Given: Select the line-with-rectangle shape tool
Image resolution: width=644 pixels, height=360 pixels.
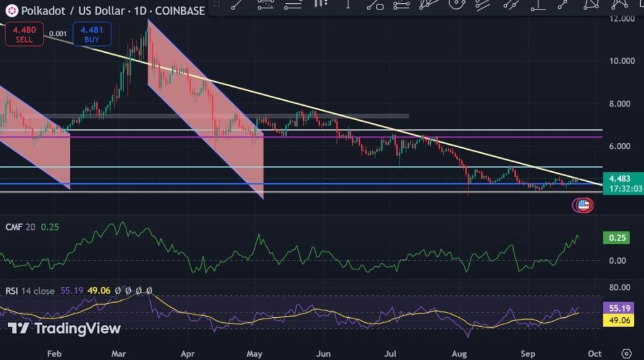Looking at the screenshot, I should (x=375, y=4).
